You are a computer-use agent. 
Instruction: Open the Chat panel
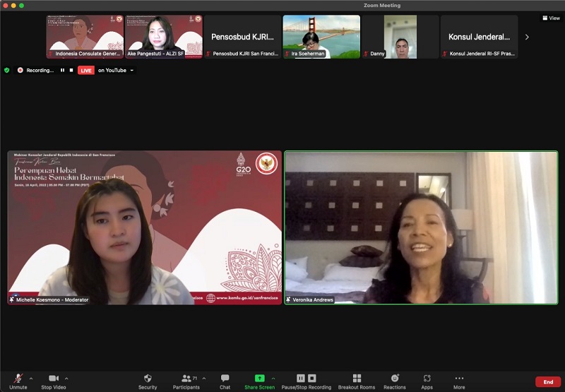click(x=225, y=381)
